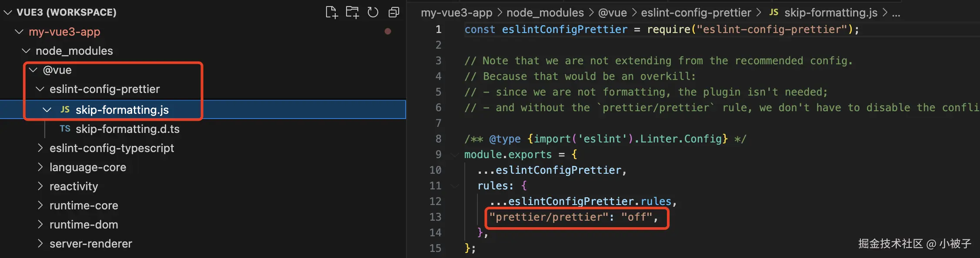Fold the rules block at line 11
Image resolution: width=980 pixels, height=258 pixels.
click(x=455, y=186)
